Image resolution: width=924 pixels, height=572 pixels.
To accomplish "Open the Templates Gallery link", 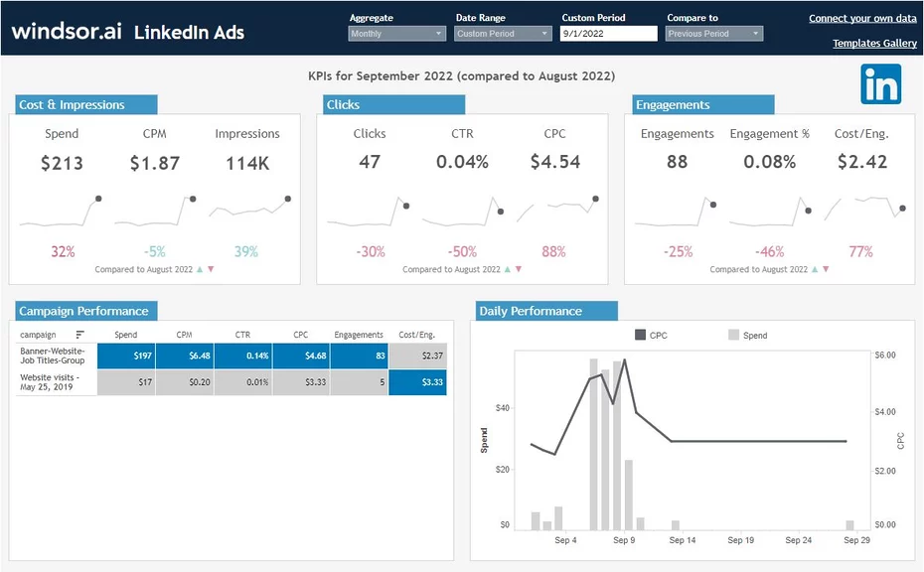I will (x=874, y=43).
